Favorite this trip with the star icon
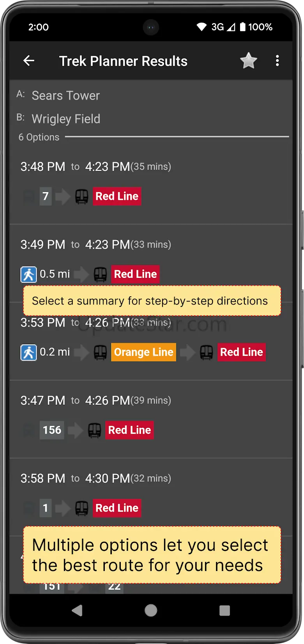 pyautogui.click(x=248, y=61)
